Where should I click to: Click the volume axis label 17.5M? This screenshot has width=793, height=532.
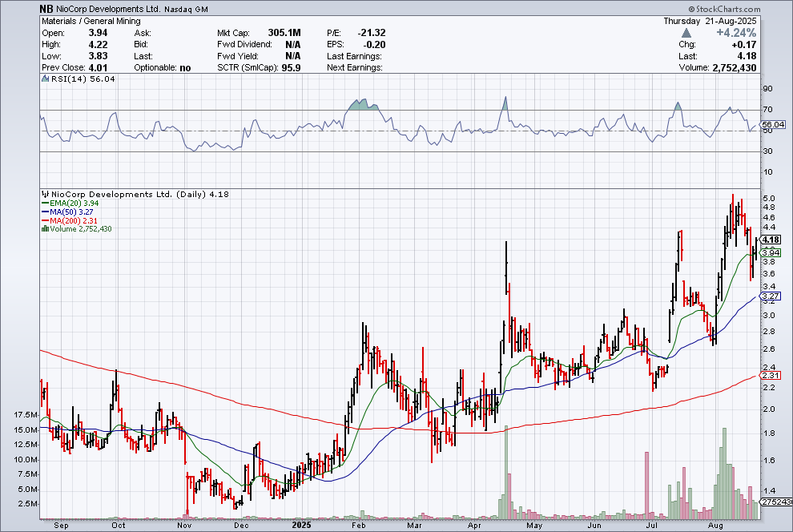pos(26,415)
